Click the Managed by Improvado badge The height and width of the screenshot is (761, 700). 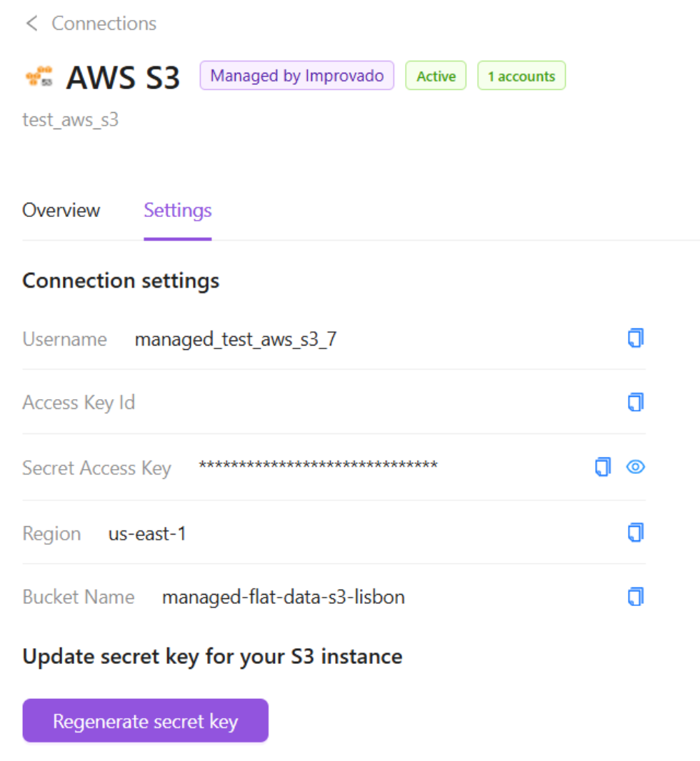tap(297, 76)
